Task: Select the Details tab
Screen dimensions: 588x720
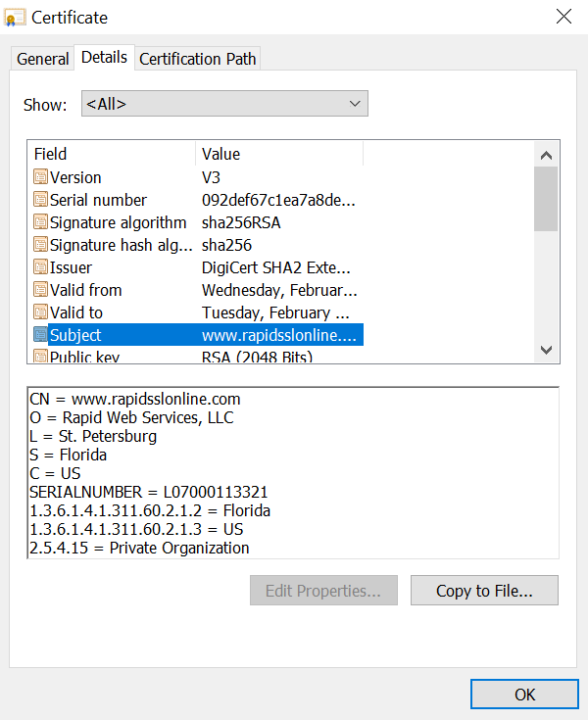Action: 104,58
